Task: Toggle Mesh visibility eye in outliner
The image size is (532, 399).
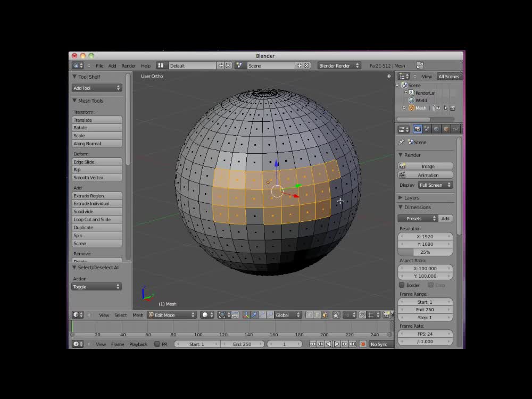Action: point(439,108)
